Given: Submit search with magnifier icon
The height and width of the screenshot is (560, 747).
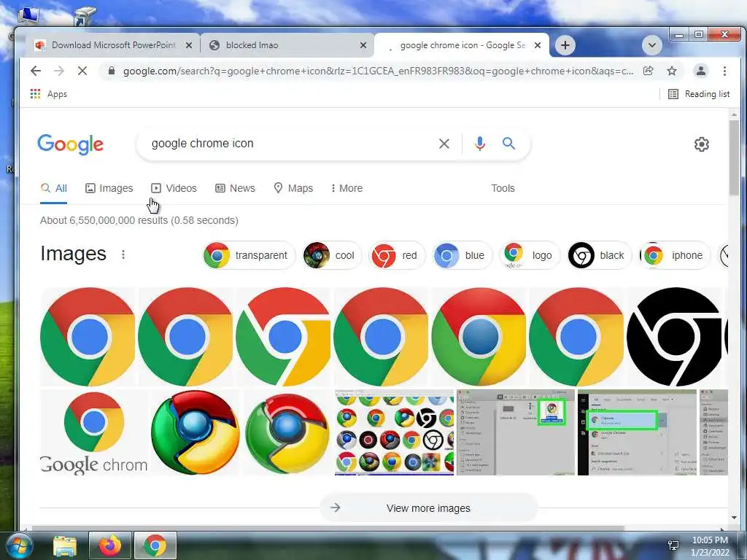Looking at the screenshot, I should tap(508, 144).
